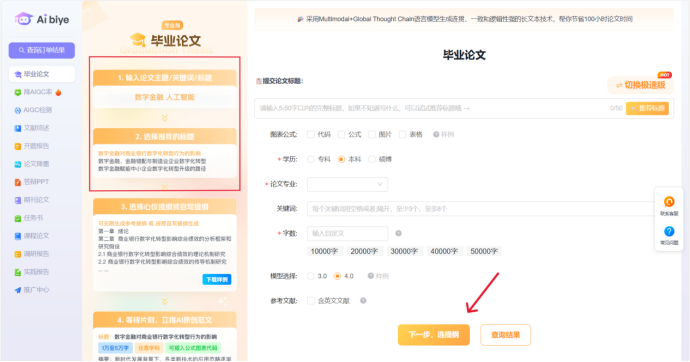The width and height of the screenshot is (690, 362).
Task: Tick the 公式 checkbox
Action: [341, 134]
